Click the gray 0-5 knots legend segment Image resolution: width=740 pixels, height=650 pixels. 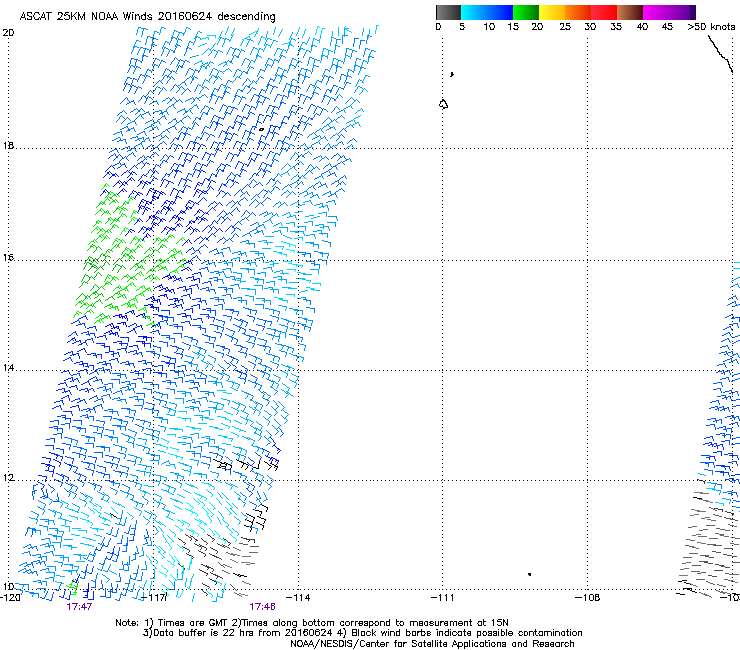(x=448, y=12)
